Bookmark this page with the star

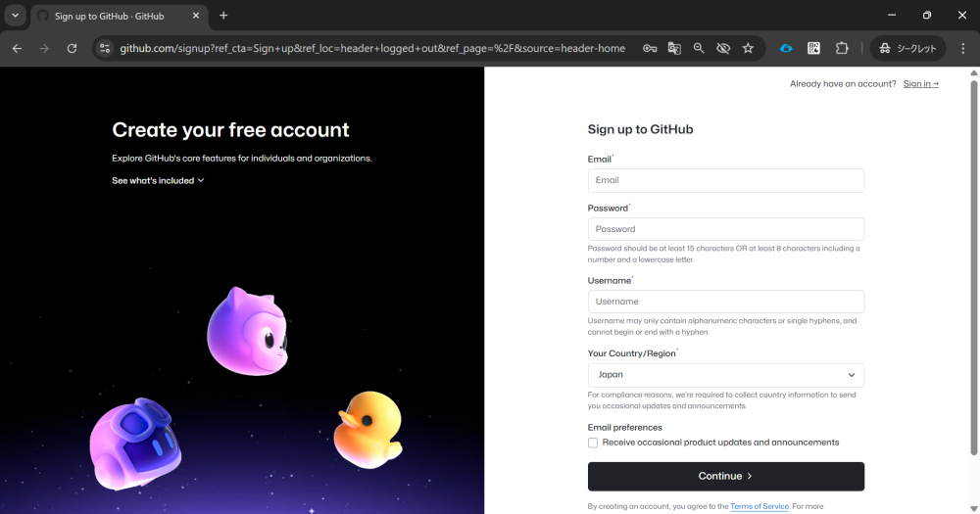[x=748, y=48]
